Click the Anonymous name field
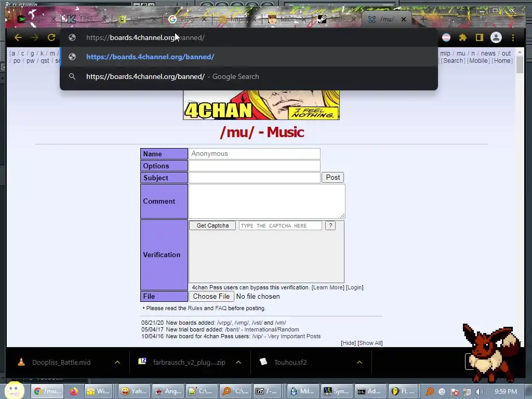Viewport: 532px width, 399px height. pos(254,154)
